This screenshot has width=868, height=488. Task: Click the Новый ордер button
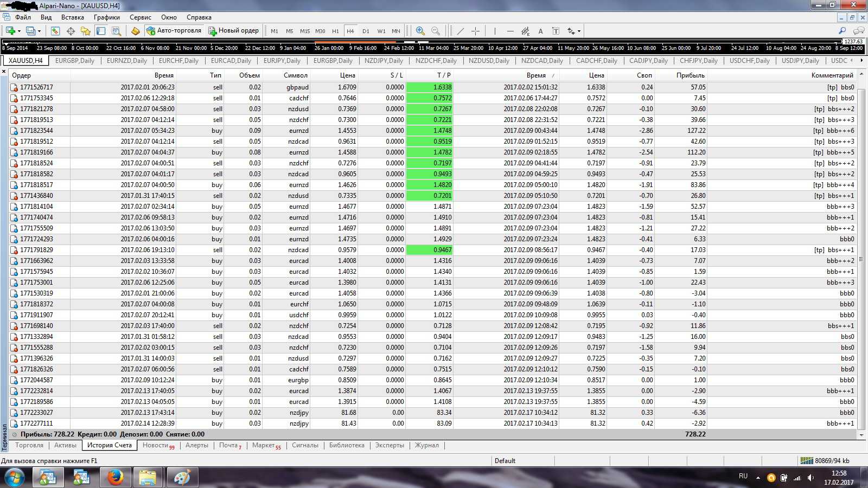[234, 31]
